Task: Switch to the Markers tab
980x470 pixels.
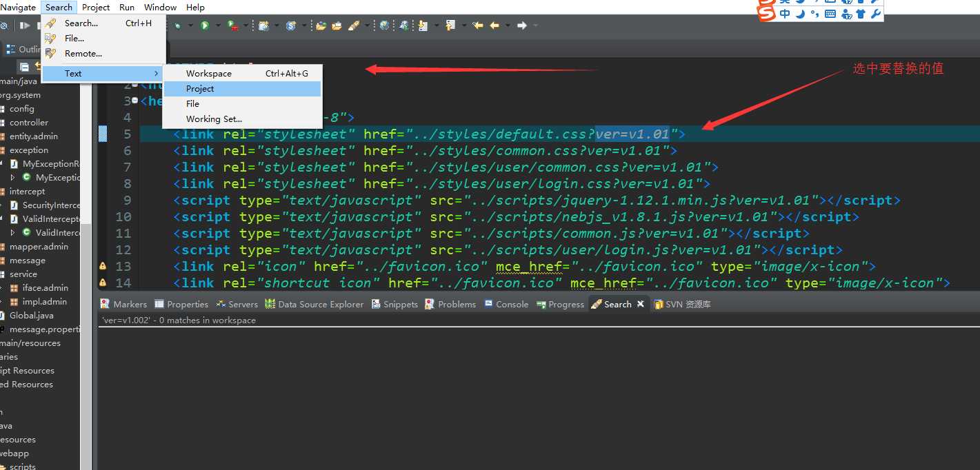Action: pos(123,304)
